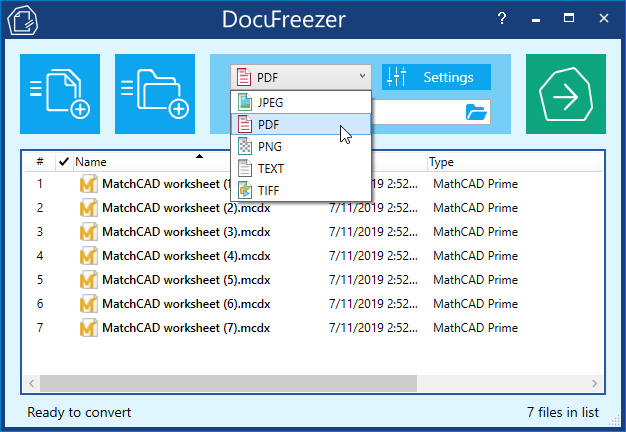This screenshot has height=432, width=626.
Task: Toggle the checkmark column header
Action: [x=63, y=162]
